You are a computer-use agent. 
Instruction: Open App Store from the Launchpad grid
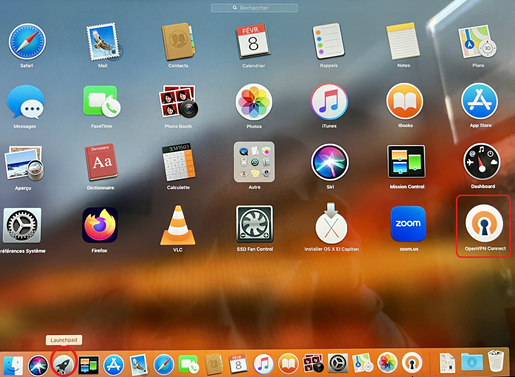coord(480,101)
